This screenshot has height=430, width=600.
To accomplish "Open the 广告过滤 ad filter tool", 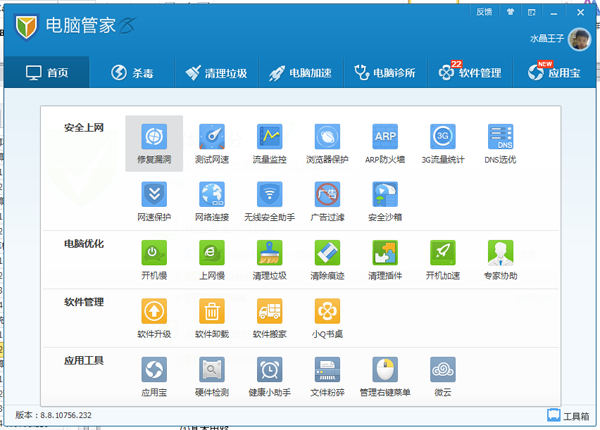I will (x=327, y=200).
